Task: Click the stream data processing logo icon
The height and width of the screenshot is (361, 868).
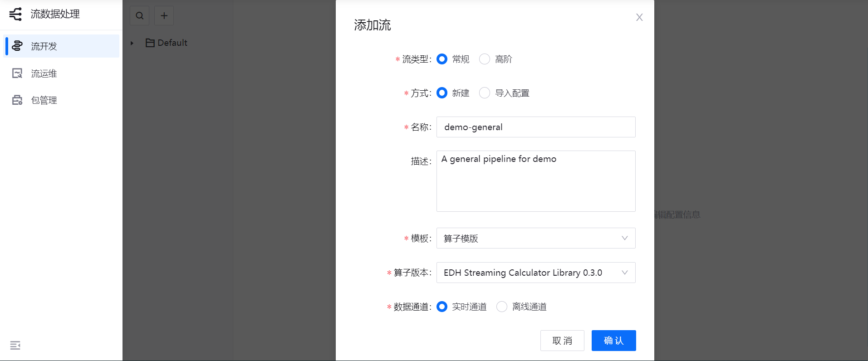Action: tap(15, 15)
